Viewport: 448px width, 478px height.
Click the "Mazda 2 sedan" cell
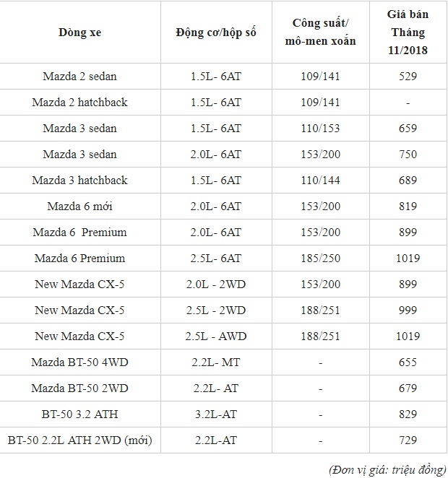[79, 76]
